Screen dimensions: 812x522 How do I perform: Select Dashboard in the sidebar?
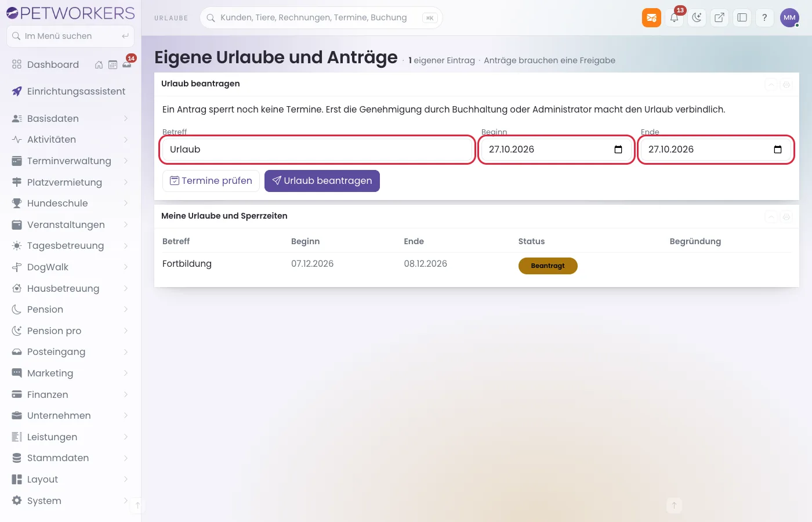[x=53, y=64]
